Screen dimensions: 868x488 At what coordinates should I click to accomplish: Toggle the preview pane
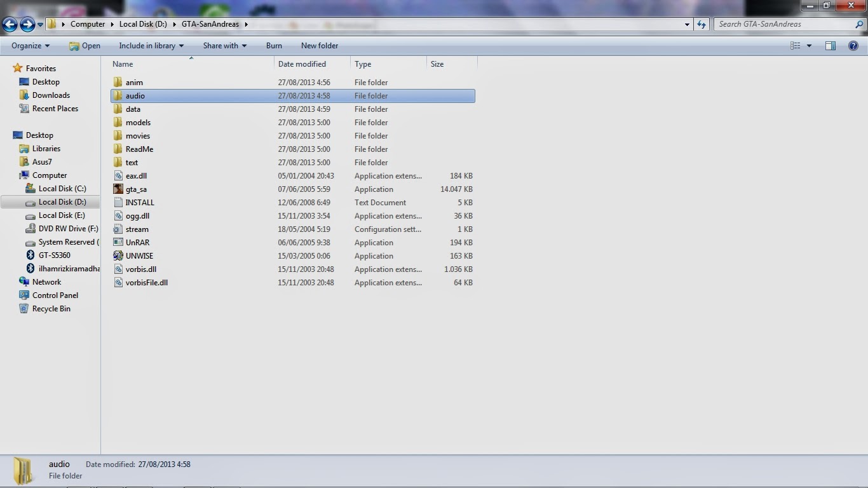(831, 46)
